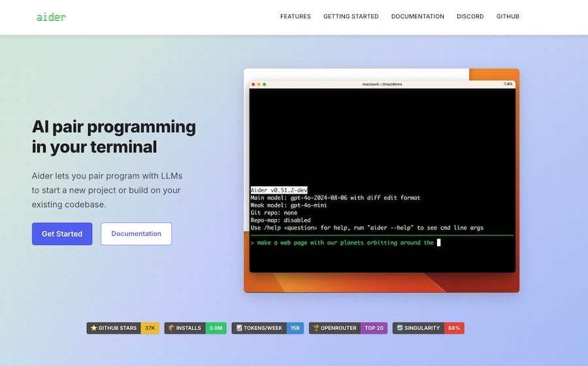The image size is (588, 366).
Task: Open the Features menu item
Action: point(295,16)
